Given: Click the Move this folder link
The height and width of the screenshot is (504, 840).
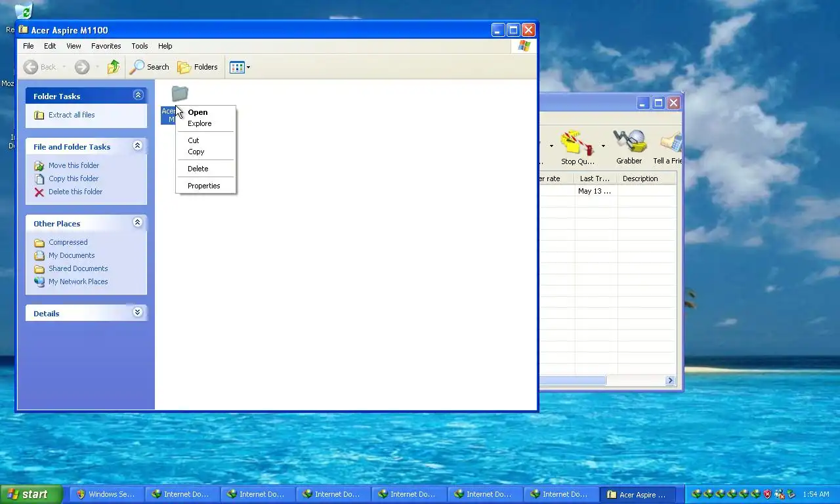Looking at the screenshot, I should (x=73, y=165).
